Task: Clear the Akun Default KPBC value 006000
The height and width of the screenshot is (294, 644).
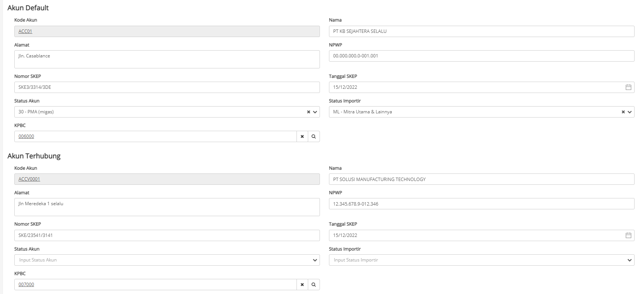Action: tap(302, 136)
